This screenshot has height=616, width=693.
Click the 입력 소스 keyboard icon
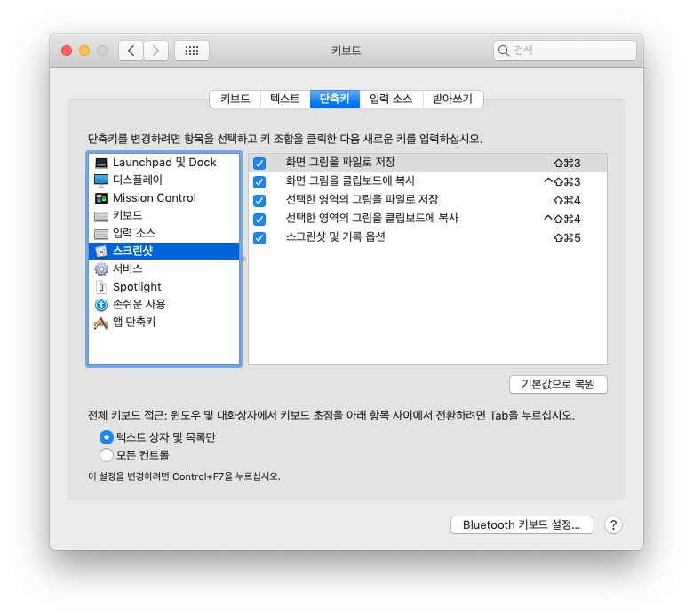pos(101,234)
